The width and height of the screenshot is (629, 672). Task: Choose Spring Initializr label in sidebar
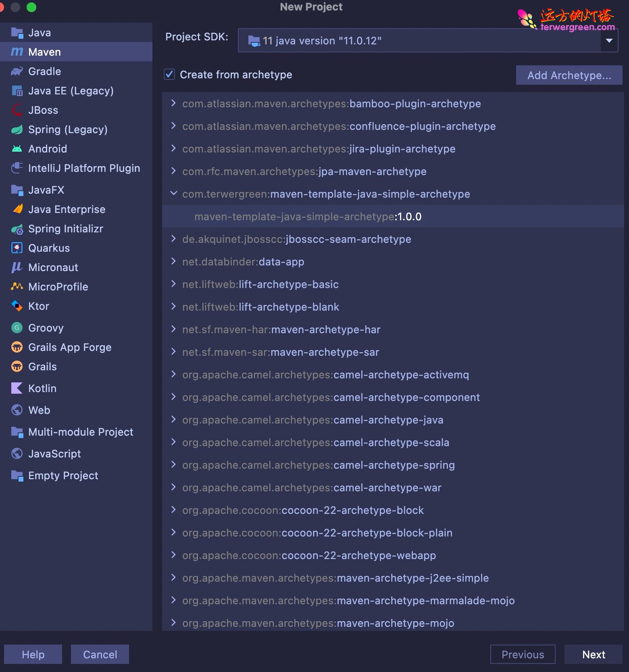coord(65,229)
